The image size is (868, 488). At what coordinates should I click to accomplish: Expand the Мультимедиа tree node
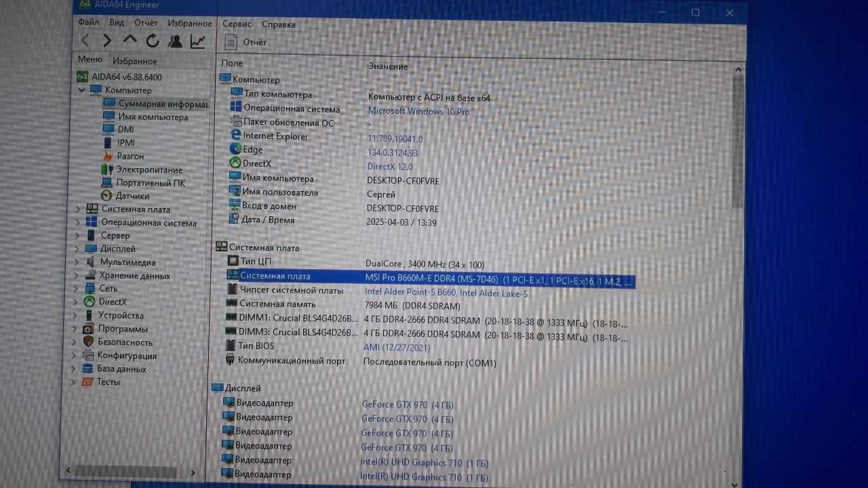click(76, 262)
